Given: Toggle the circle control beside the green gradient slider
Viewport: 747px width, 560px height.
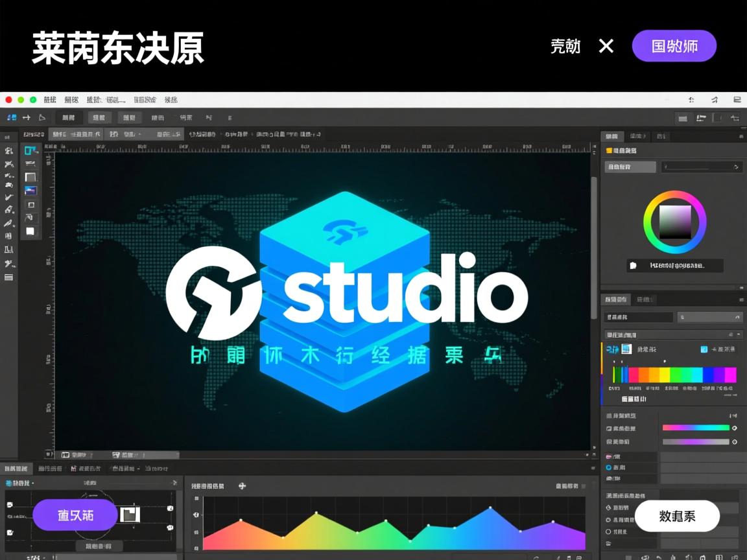Looking at the screenshot, I should pyautogui.click(x=735, y=428).
